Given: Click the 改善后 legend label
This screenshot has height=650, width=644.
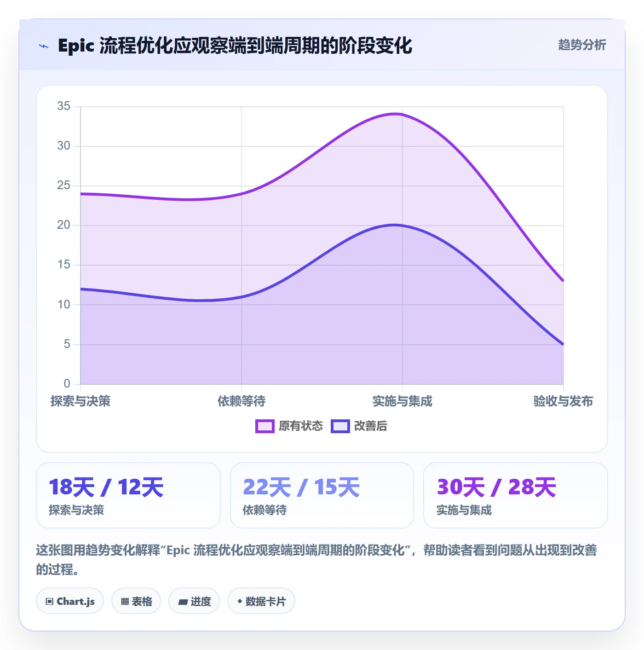Looking at the screenshot, I should 371,426.
